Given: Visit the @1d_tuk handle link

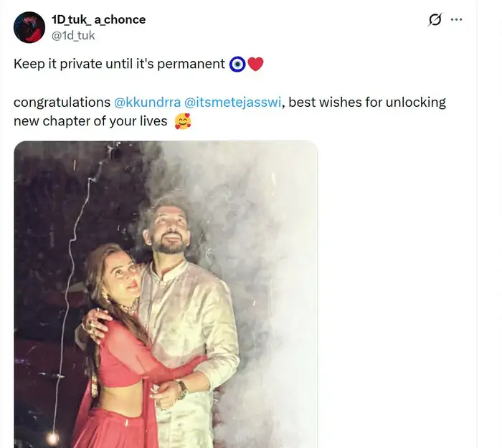Looking at the screenshot, I should (x=72, y=34).
